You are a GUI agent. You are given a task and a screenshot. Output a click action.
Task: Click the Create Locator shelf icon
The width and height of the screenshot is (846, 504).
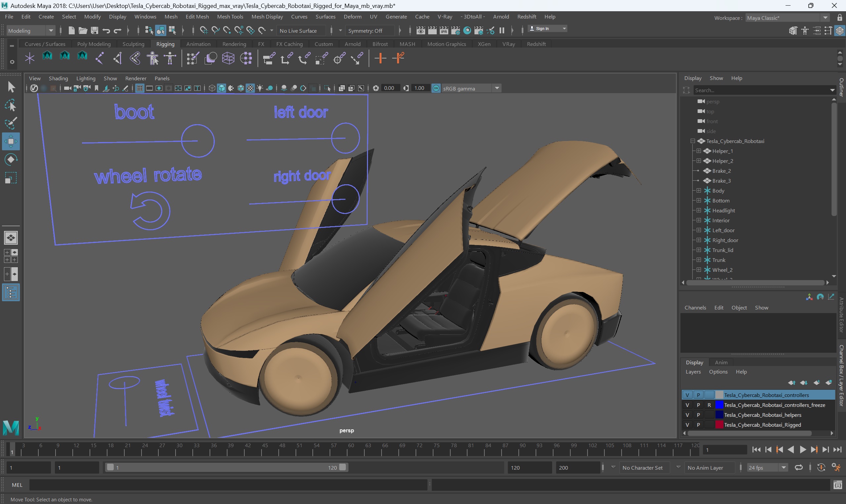29,58
